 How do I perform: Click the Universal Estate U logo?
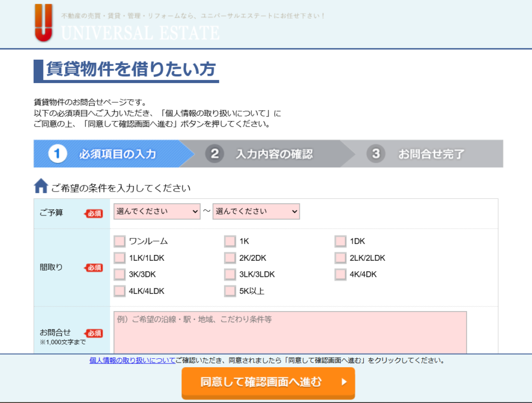pos(44,23)
